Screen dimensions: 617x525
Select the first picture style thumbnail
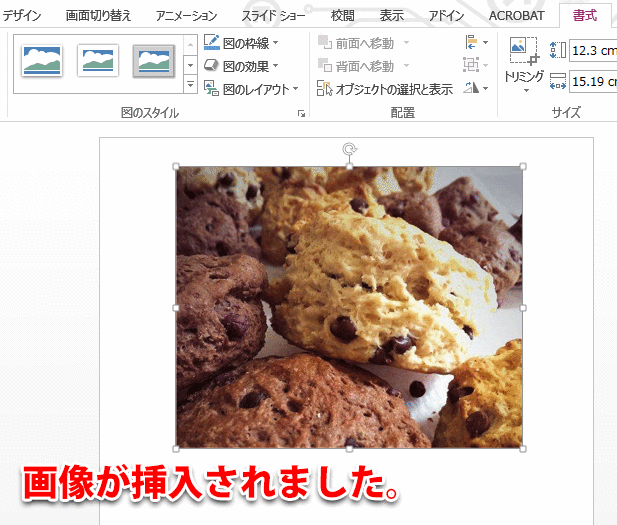(x=42, y=61)
